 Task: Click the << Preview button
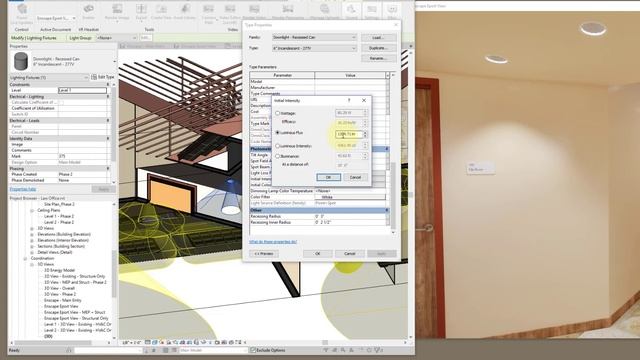[264, 253]
